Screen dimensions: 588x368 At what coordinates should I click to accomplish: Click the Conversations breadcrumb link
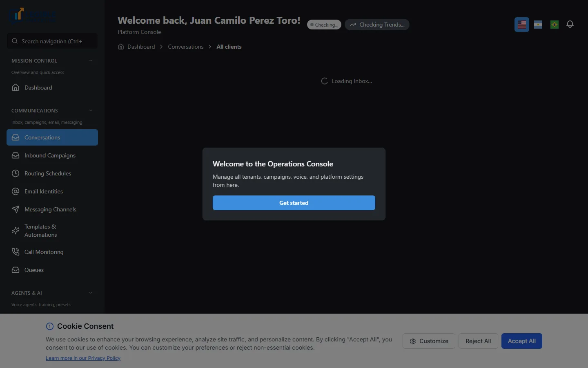coord(186,47)
